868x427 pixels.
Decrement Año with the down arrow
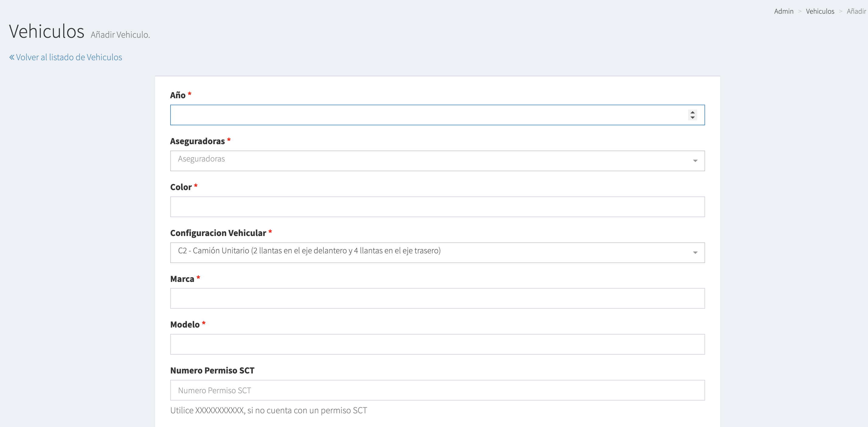click(692, 117)
